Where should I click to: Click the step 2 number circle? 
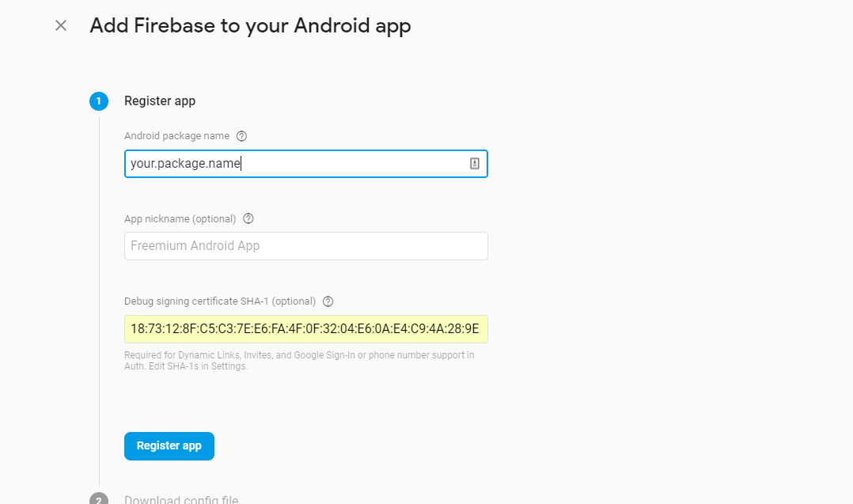pyautogui.click(x=99, y=499)
